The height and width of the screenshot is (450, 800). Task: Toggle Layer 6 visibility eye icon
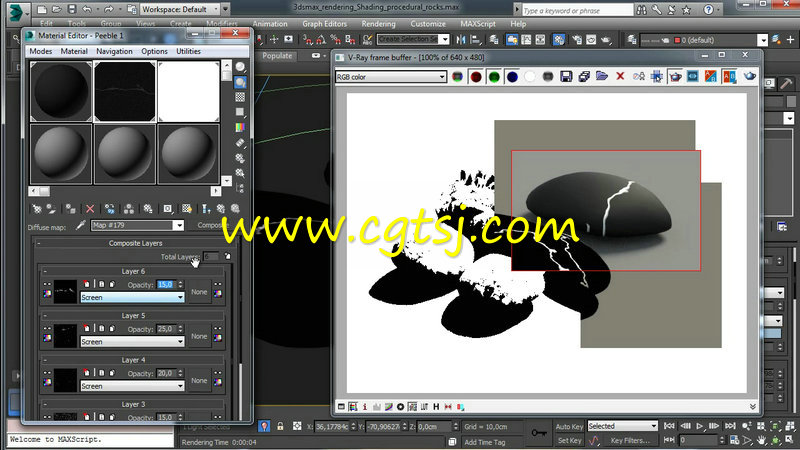click(x=47, y=285)
